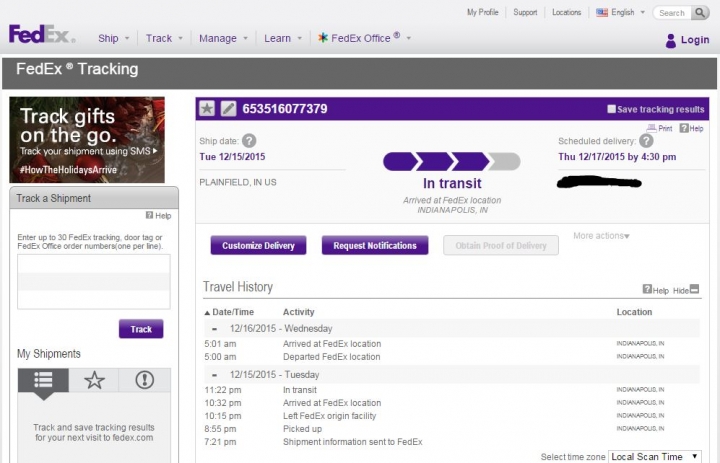Open Help in Track a Shipment panel
The image size is (720, 463).
pyautogui.click(x=158, y=215)
